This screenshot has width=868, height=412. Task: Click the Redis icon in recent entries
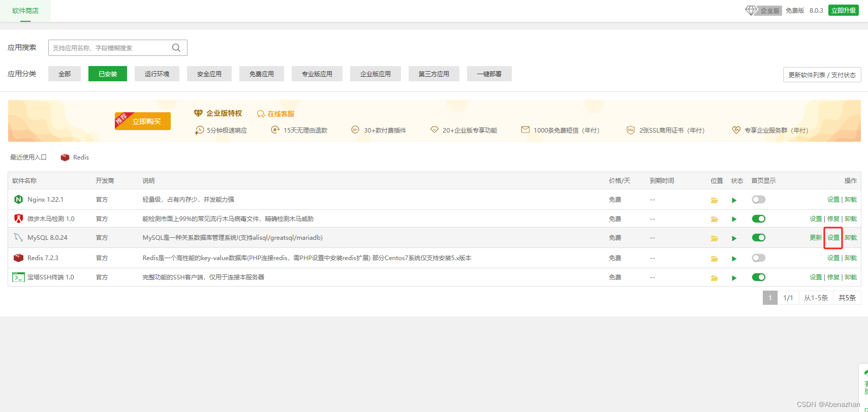coord(65,157)
